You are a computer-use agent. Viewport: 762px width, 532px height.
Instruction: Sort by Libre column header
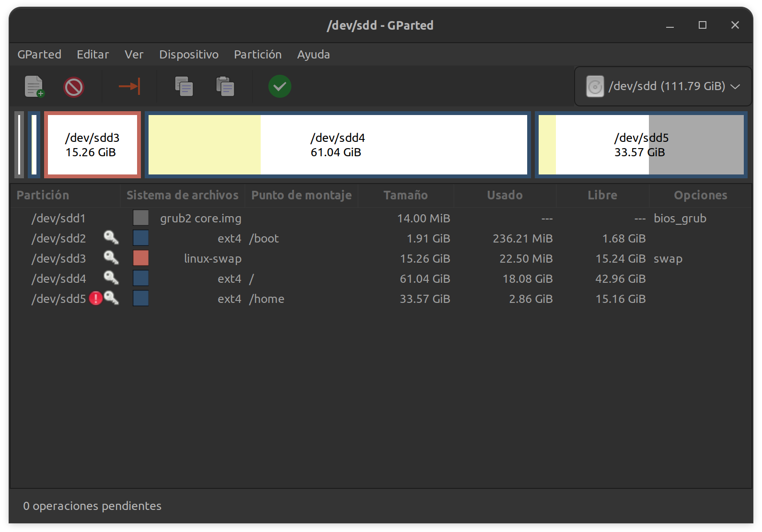coord(602,195)
